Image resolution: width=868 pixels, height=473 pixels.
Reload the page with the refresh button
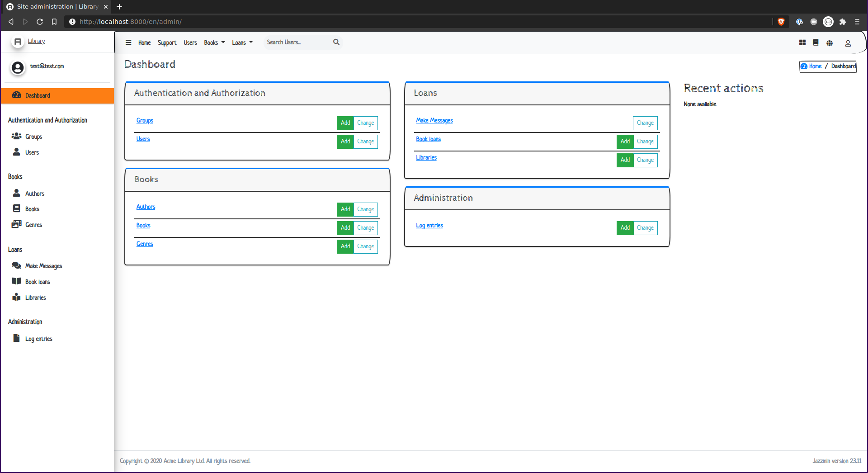click(40, 22)
